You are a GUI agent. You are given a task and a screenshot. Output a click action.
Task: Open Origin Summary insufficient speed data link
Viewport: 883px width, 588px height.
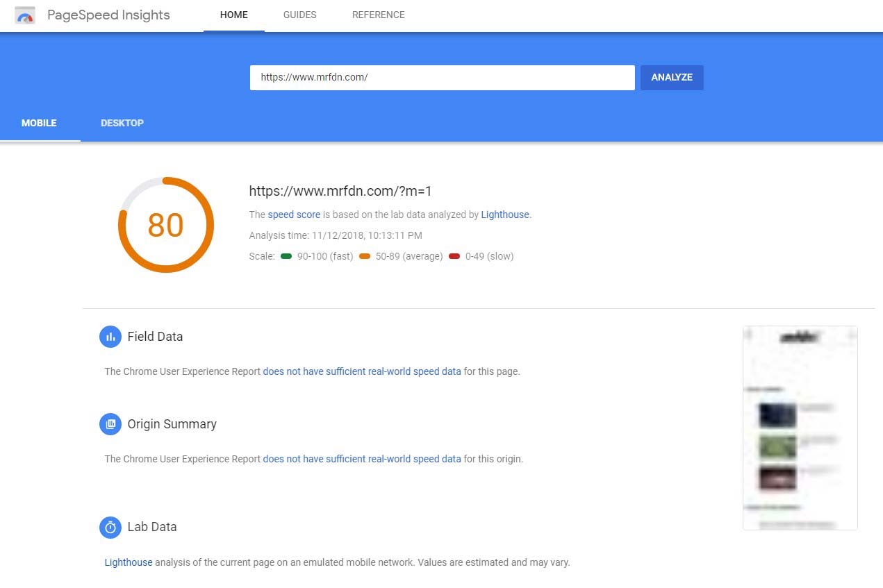pyautogui.click(x=362, y=459)
